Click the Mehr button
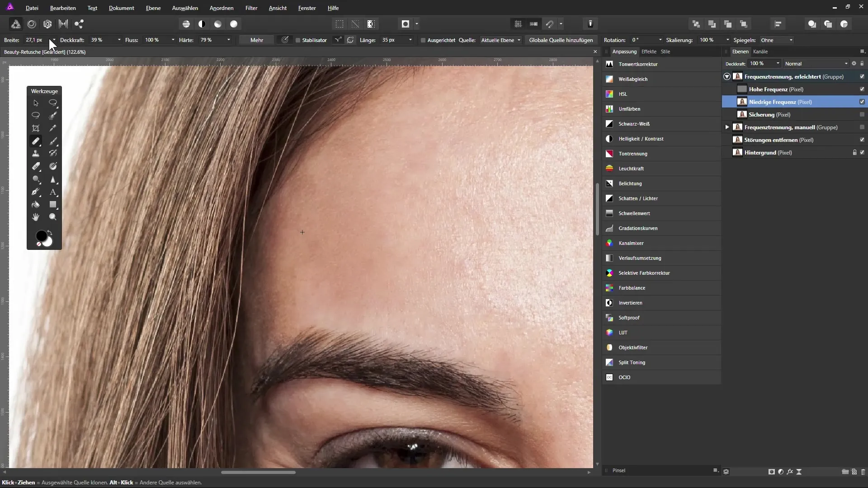 tap(257, 40)
